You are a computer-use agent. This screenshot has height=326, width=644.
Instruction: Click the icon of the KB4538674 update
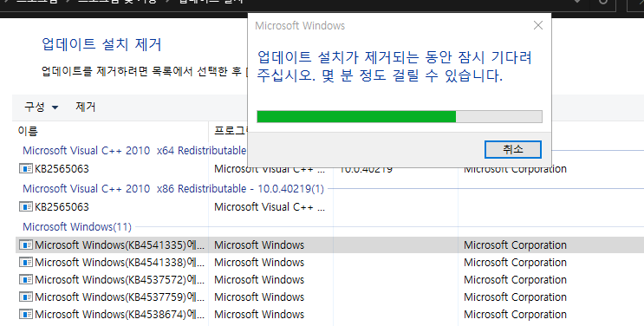[x=26, y=315]
